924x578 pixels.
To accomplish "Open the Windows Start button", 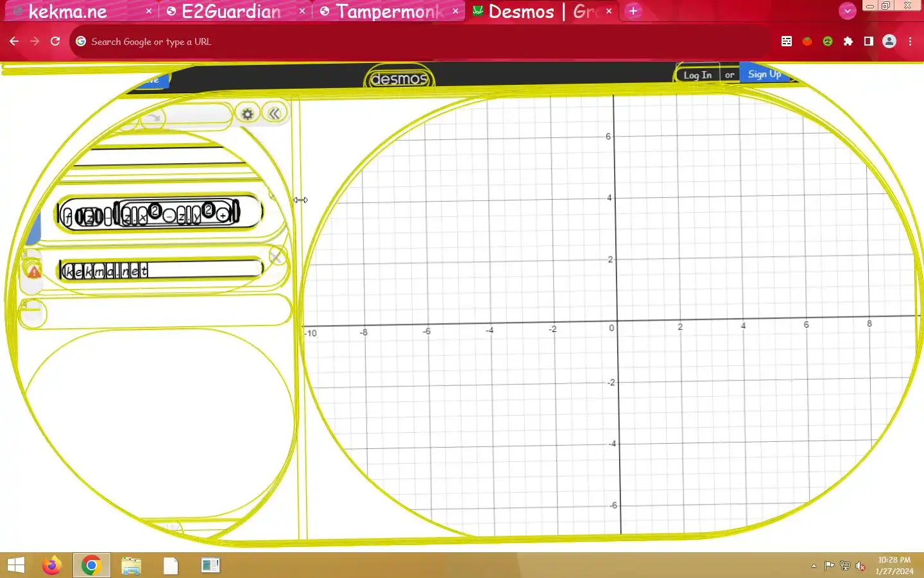I will 15,565.
